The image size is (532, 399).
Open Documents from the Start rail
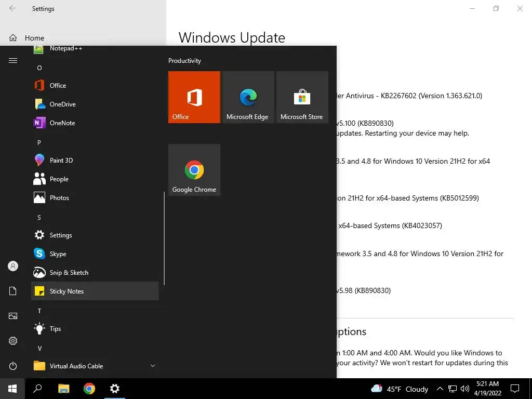pos(13,291)
